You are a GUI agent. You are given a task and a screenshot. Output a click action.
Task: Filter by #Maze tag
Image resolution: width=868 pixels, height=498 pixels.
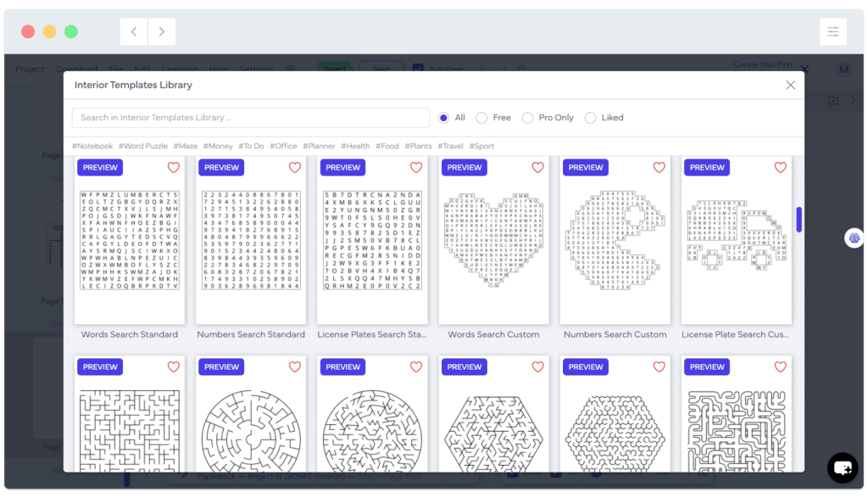pos(186,146)
